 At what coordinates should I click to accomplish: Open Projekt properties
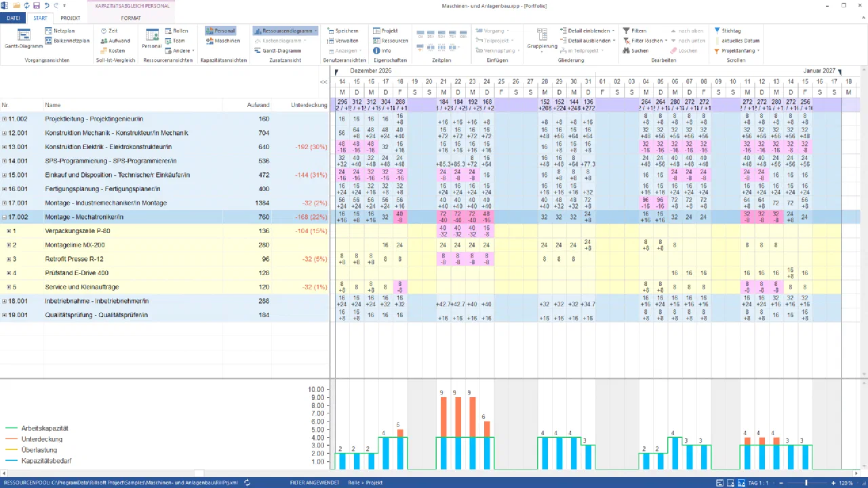(x=385, y=30)
